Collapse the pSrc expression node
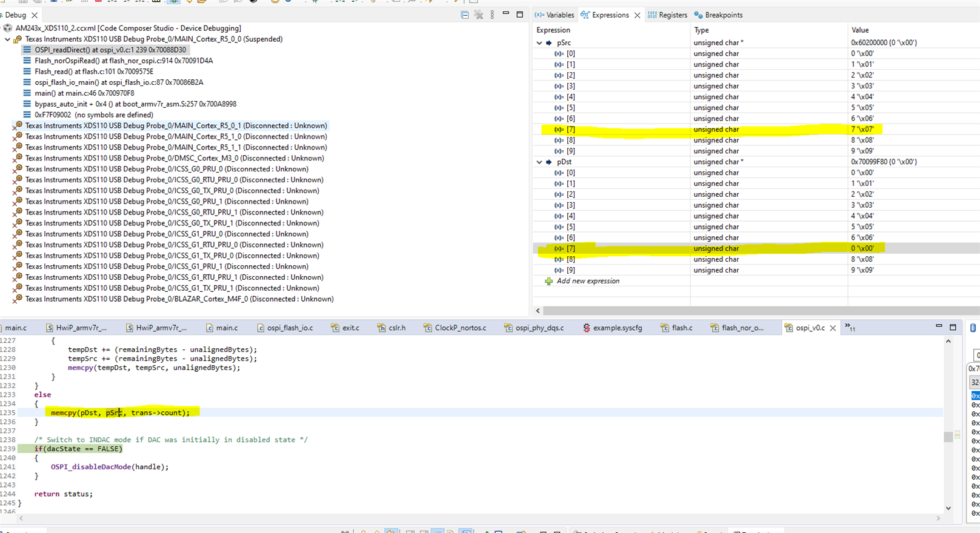This screenshot has height=533, width=980. tap(539, 43)
